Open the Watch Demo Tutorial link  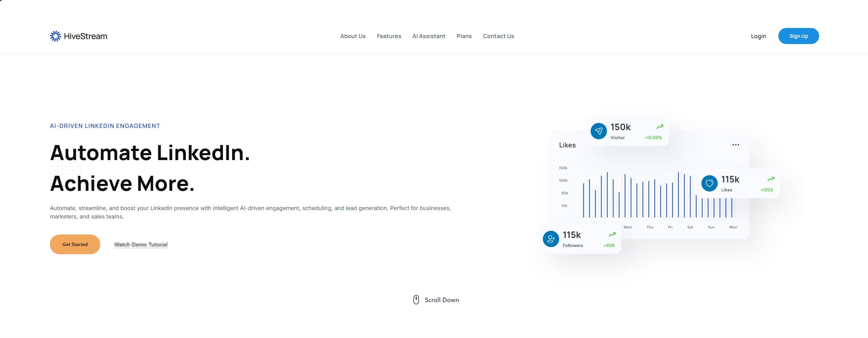tap(141, 244)
